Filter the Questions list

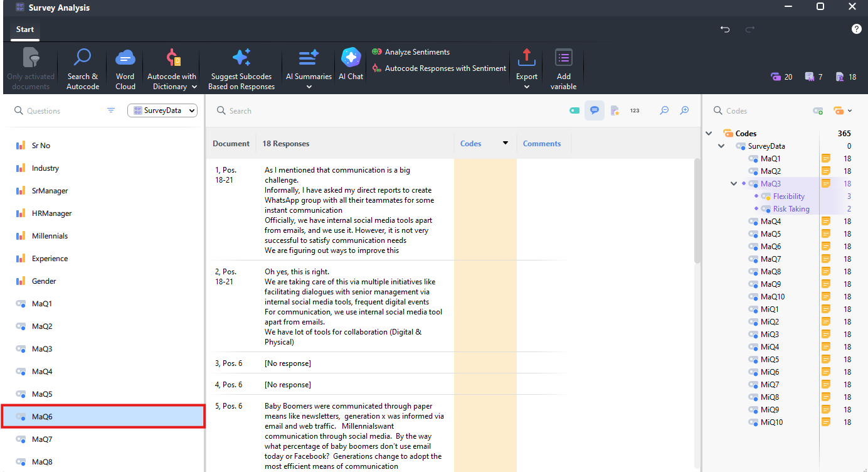[111, 110]
